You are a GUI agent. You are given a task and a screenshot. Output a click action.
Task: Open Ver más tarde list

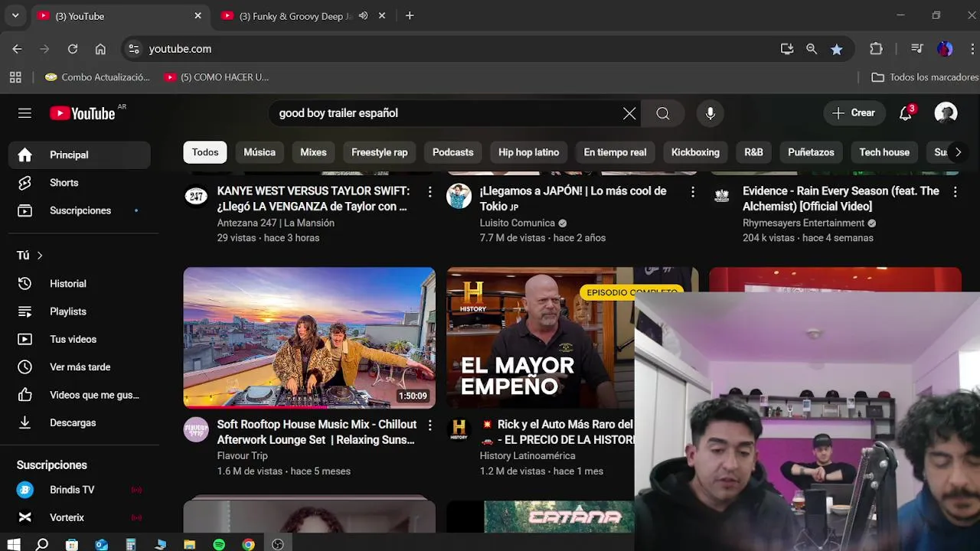[x=80, y=367]
